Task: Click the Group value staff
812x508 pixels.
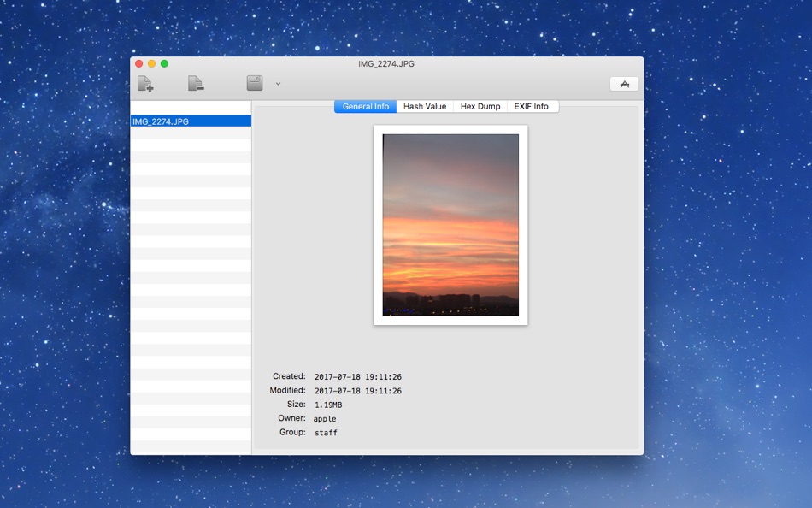Action: (x=326, y=433)
